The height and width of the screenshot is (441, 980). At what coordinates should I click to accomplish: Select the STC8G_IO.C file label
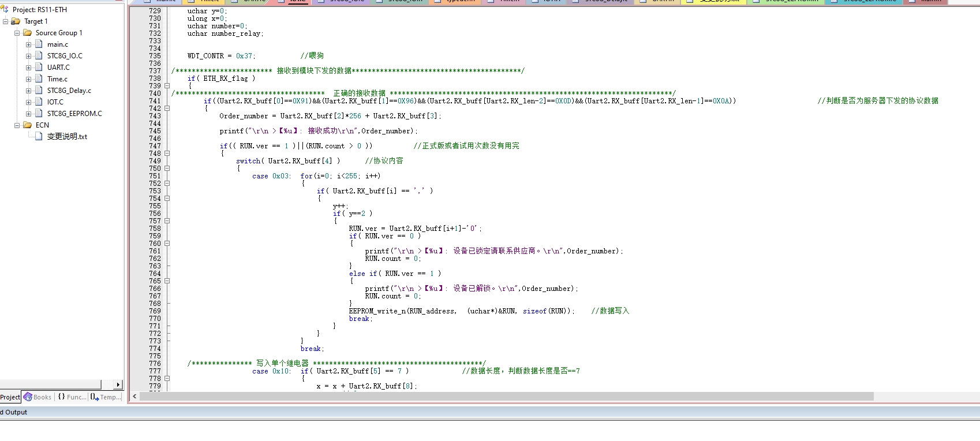(65, 56)
